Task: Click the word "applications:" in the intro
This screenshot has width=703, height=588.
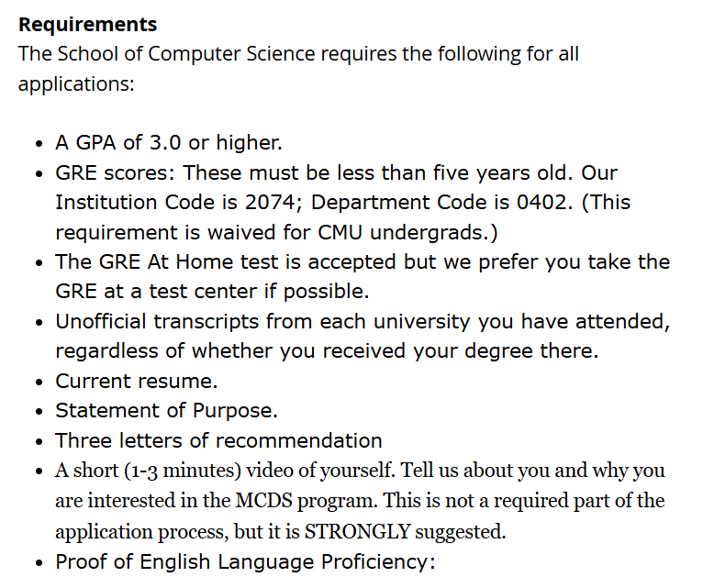Action: pos(76,84)
